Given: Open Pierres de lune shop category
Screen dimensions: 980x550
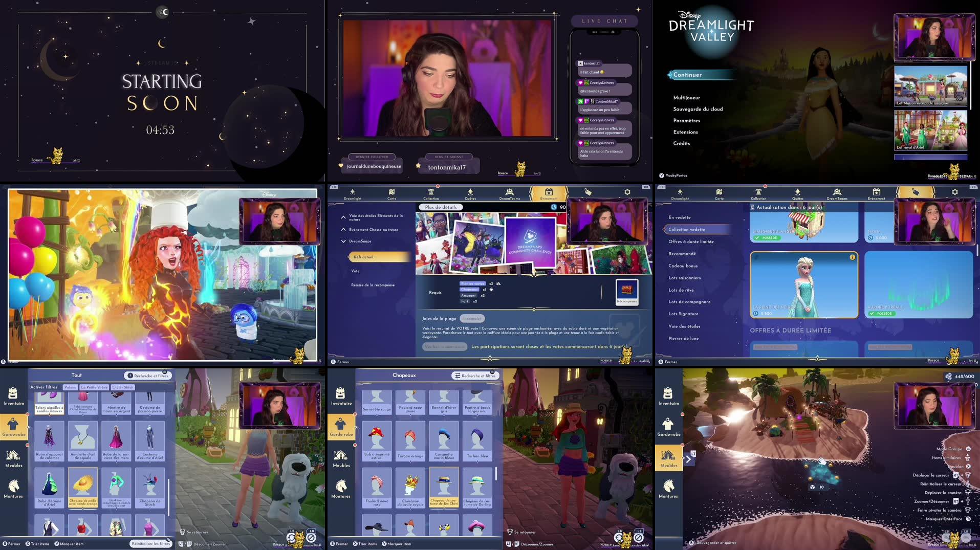Looking at the screenshot, I should pyautogui.click(x=683, y=338).
